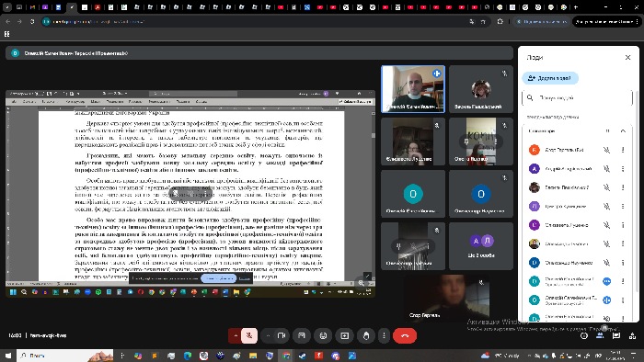Viewport: 644px width, 362px height.
Task: Open more options three-dot menu
Action: coord(384,335)
